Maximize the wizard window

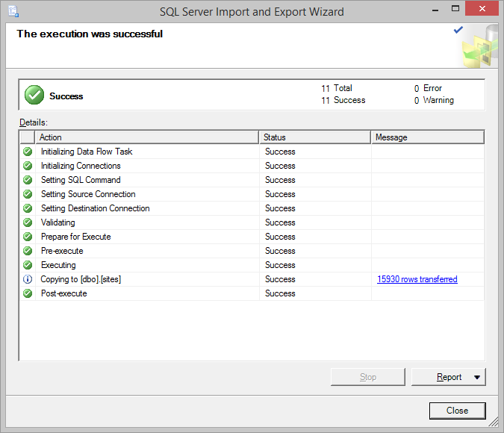pos(455,9)
